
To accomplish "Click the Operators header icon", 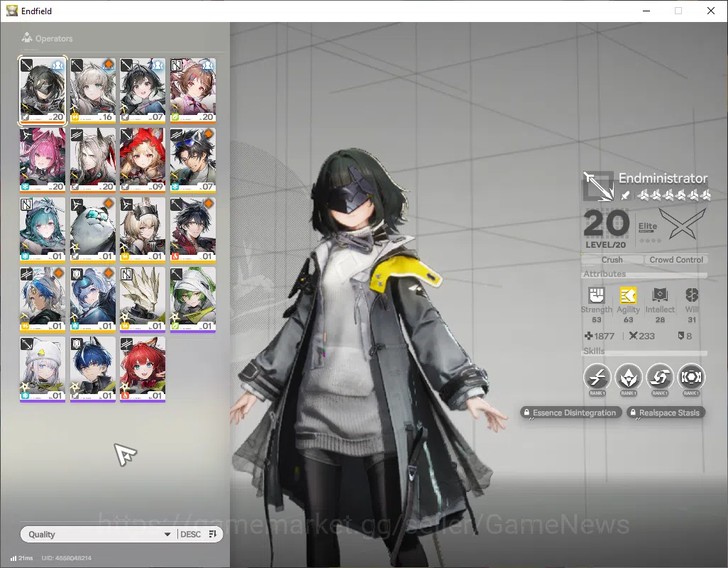I will [x=27, y=38].
